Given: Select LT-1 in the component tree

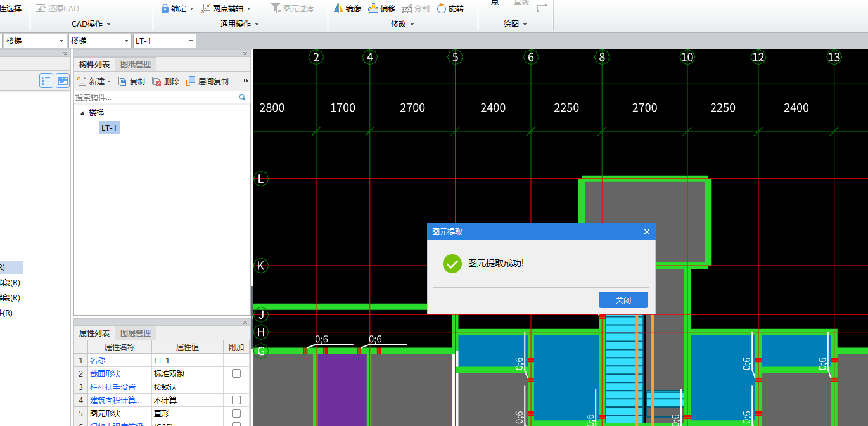Looking at the screenshot, I should click(x=109, y=128).
